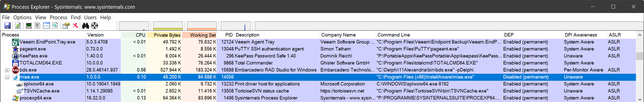Image resolution: width=644 pixels, height=102 pixels.
Task: Open the Options menu
Action: [x=22, y=17]
